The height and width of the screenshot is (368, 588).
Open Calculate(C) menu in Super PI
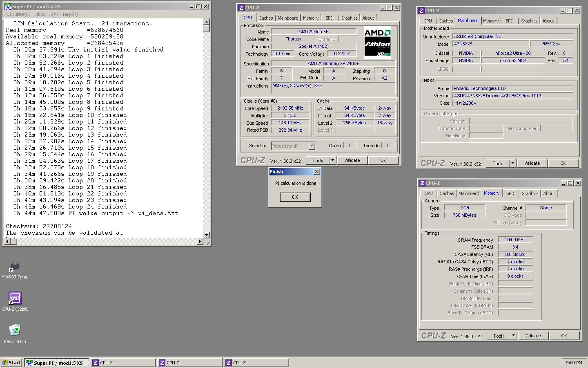18,14
